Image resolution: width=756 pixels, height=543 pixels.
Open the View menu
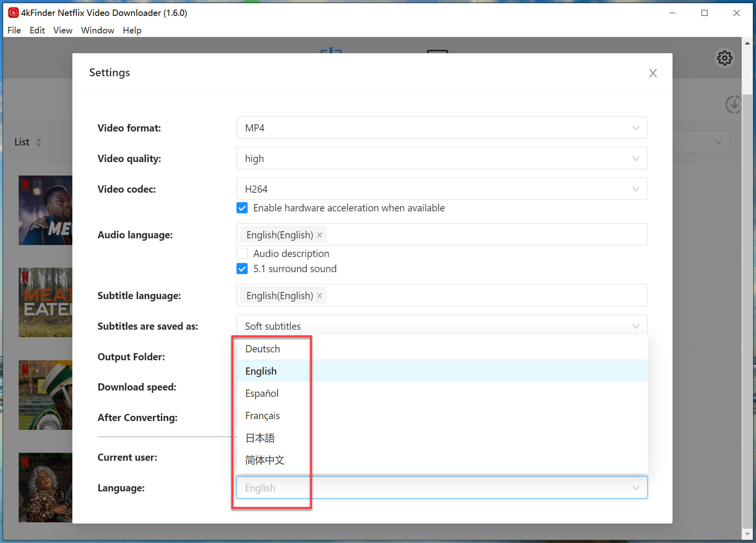tap(63, 30)
